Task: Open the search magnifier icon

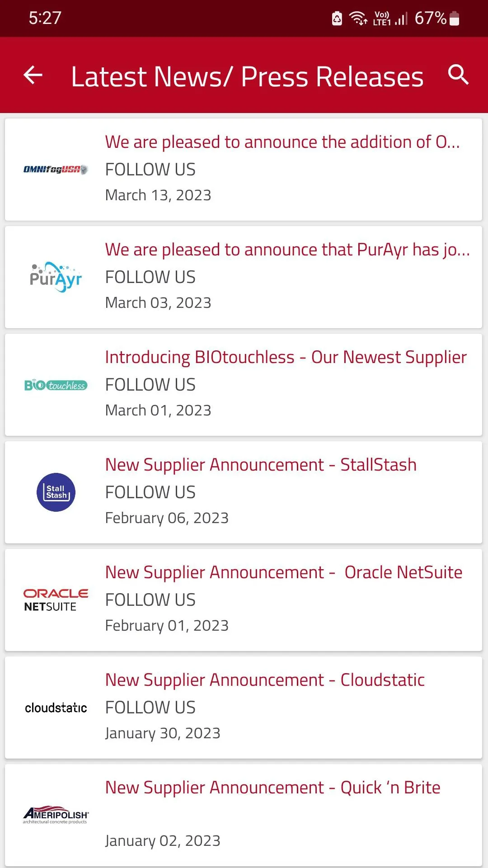Action: (458, 75)
